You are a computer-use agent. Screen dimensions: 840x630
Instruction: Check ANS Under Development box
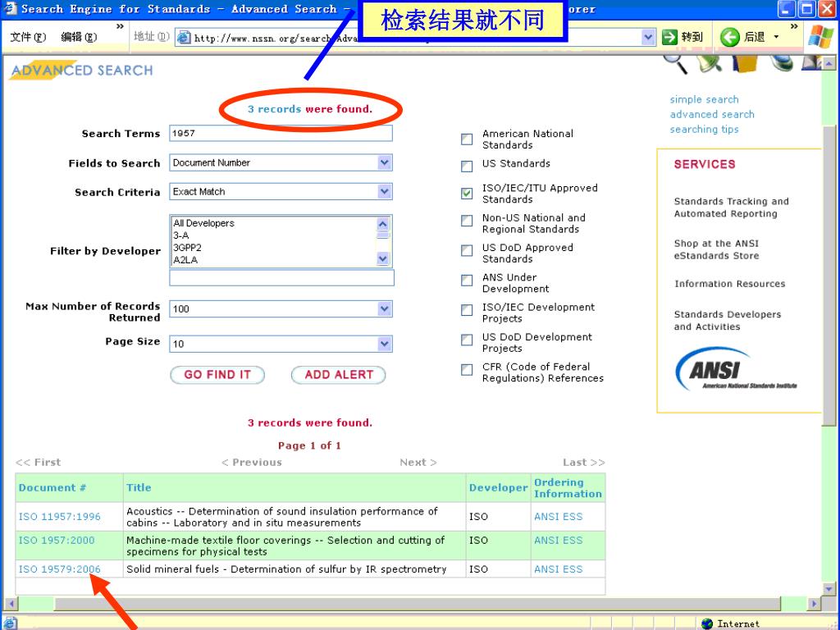(467, 281)
